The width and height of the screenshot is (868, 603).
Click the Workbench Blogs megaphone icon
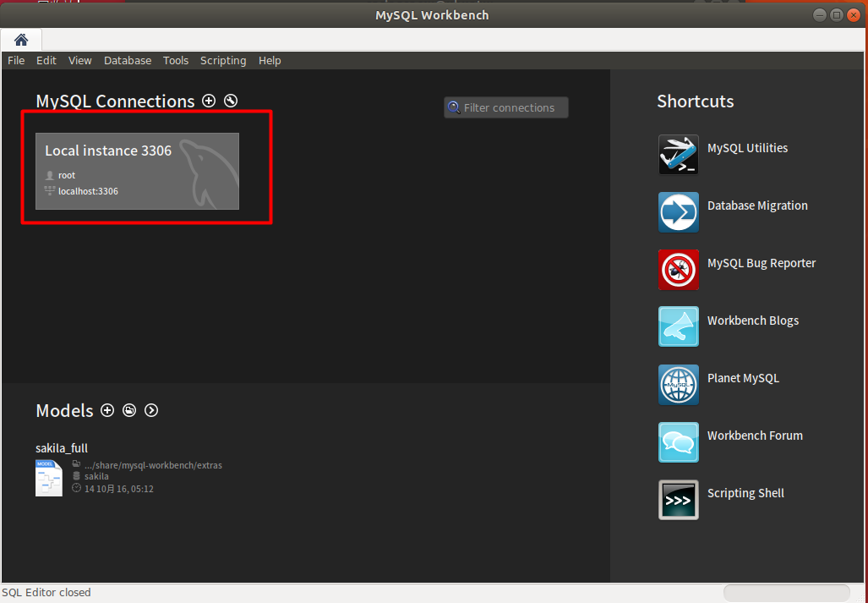click(x=678, y=326)
